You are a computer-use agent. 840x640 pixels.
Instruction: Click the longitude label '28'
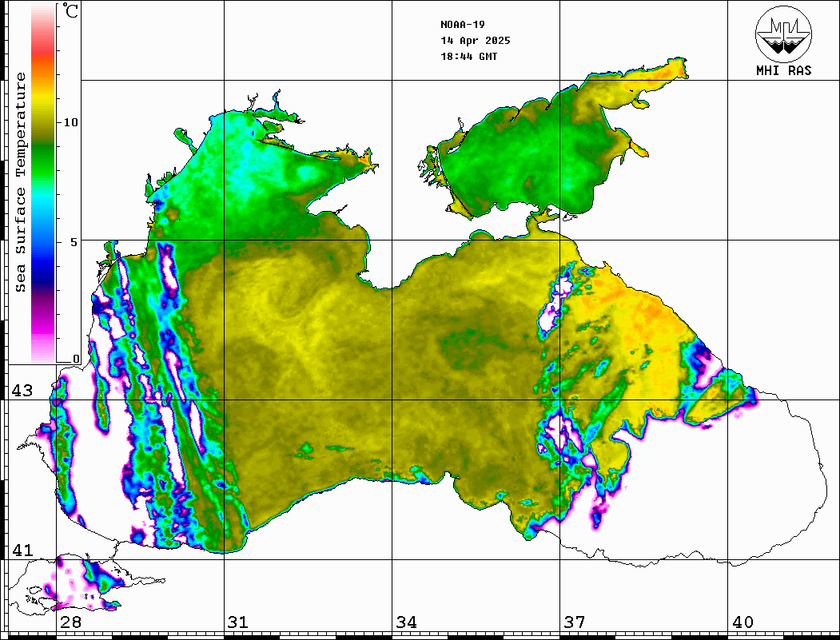coord(70,622)
